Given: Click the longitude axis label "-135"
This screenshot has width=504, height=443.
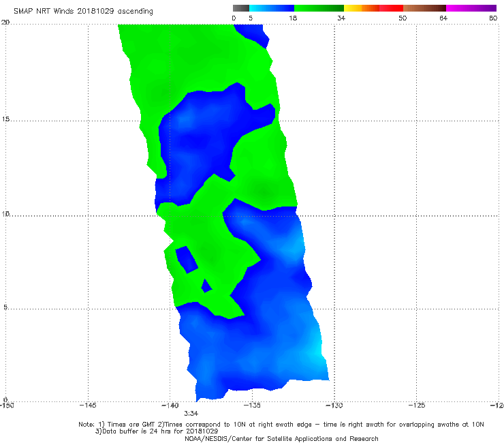Looking at the screenshot, I should [252, 406].
